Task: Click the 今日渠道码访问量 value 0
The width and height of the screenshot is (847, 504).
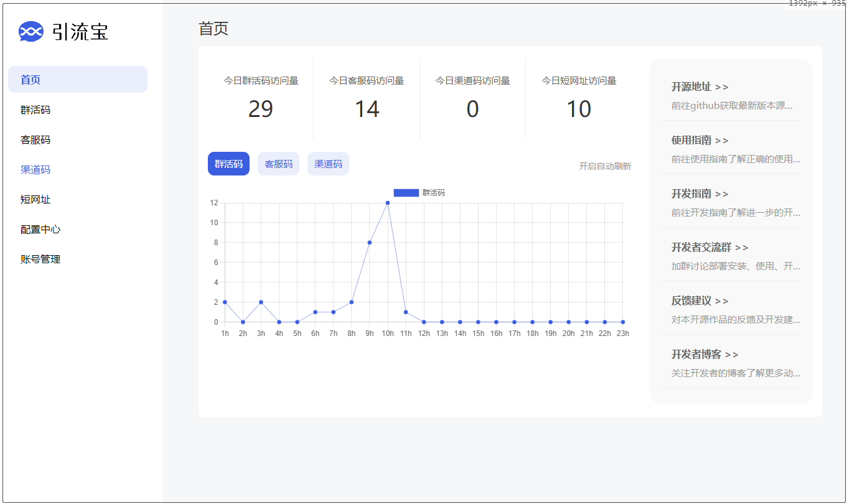Action: [472, 109]
